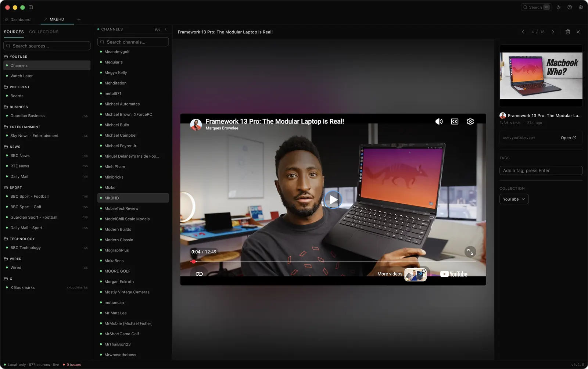Collapse the X folder group

[x=8, y=279]
